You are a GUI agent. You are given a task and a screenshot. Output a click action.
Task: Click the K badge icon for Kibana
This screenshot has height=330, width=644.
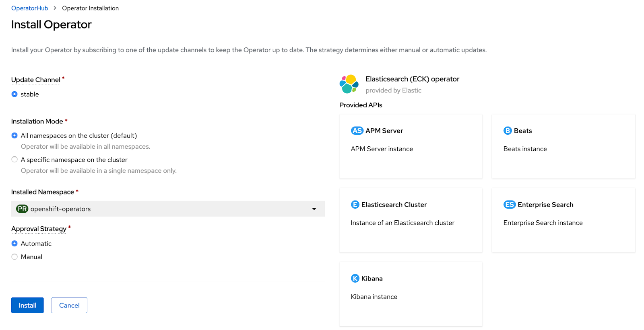click(x=355, y=279)
